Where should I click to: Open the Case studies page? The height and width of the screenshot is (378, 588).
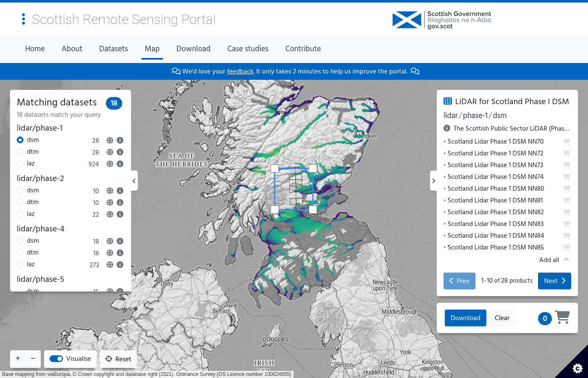pos(248,49)
